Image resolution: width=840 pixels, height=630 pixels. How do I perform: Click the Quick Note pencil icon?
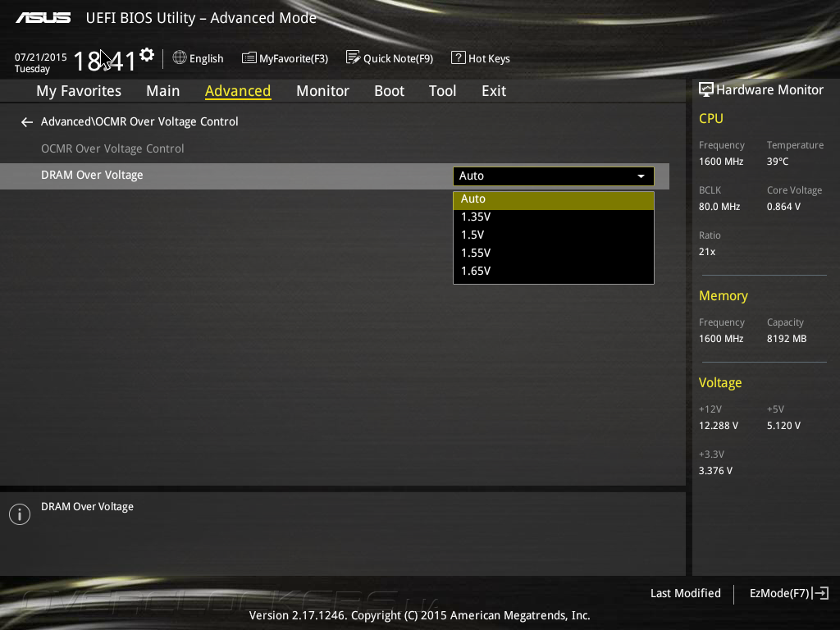coord(353,57)
